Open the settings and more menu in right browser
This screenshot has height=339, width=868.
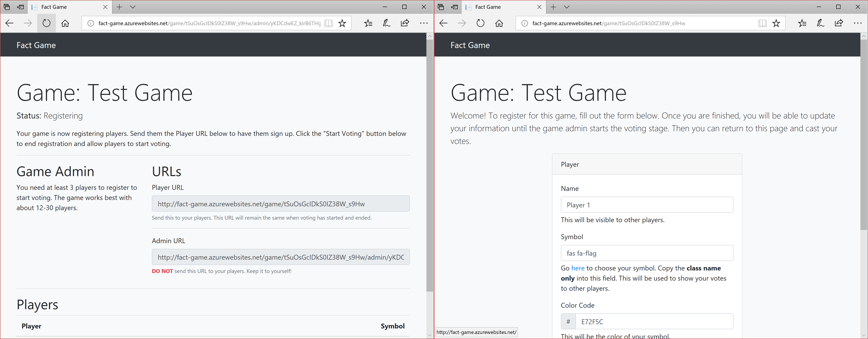[858, 23]
